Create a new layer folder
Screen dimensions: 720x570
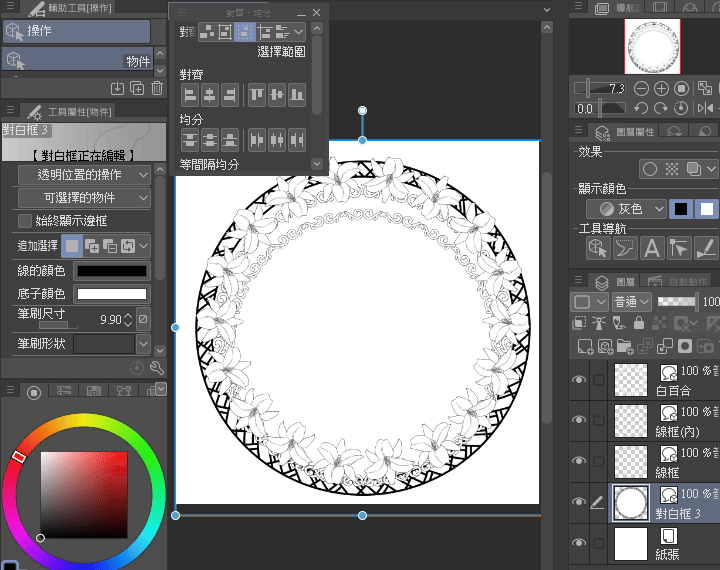(625, 346)
